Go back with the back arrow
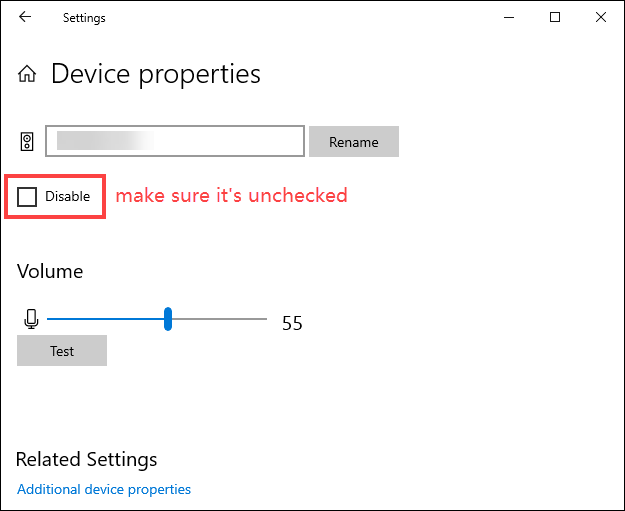 (x=25, y=17)
